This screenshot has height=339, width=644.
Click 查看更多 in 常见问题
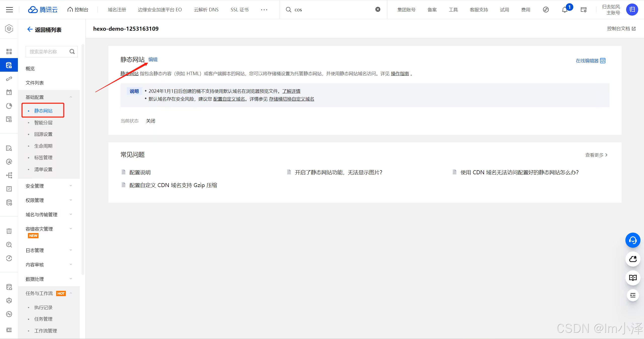(596, 155)
